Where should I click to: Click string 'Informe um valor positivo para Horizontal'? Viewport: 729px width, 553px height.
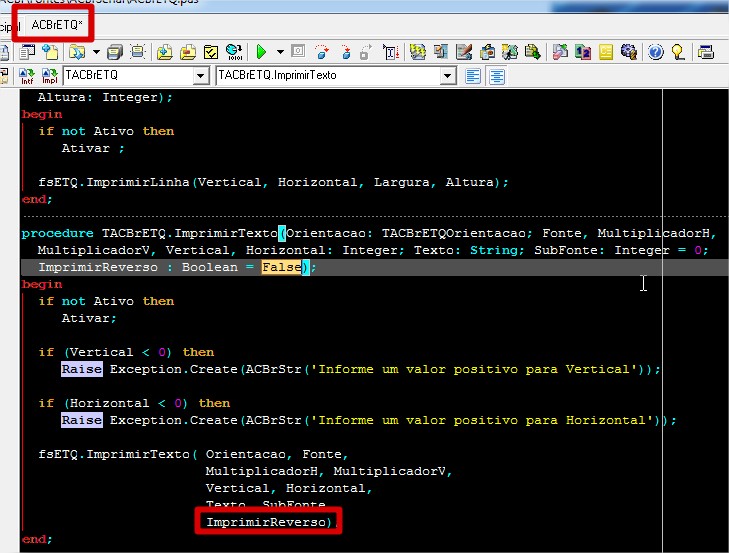482,420
